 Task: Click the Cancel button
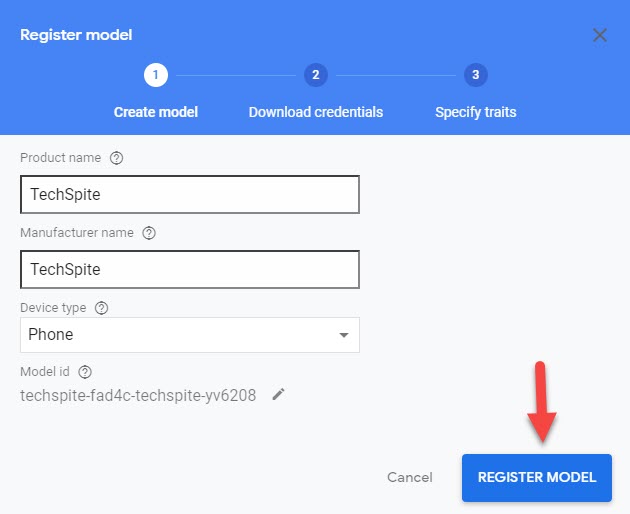[410, 477]
